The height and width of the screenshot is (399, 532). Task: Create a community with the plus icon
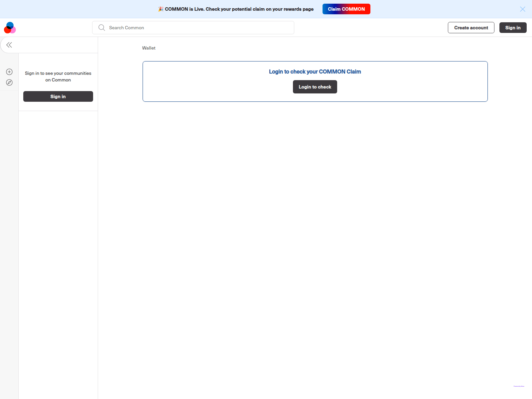[x=9, y=71]
